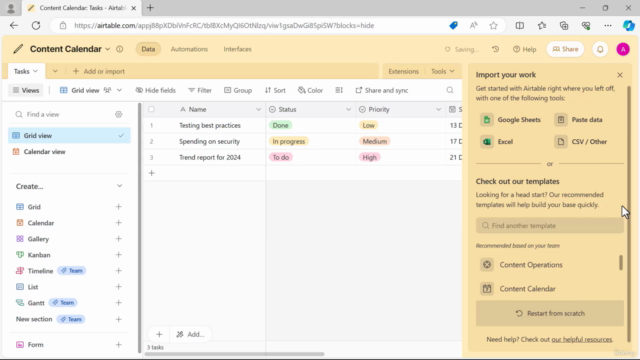The image size is (640, 360).
Task: Close the Import your work panel
Action: click(620, 75)
